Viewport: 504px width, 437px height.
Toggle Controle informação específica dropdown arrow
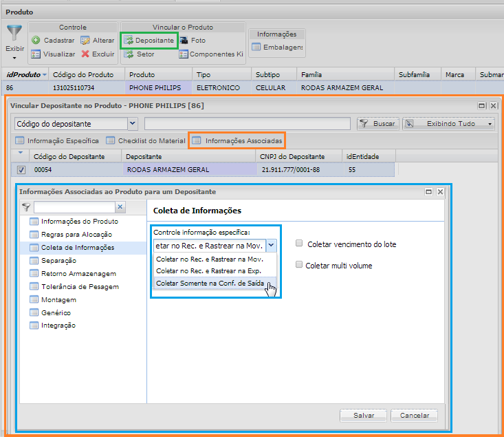272,245
